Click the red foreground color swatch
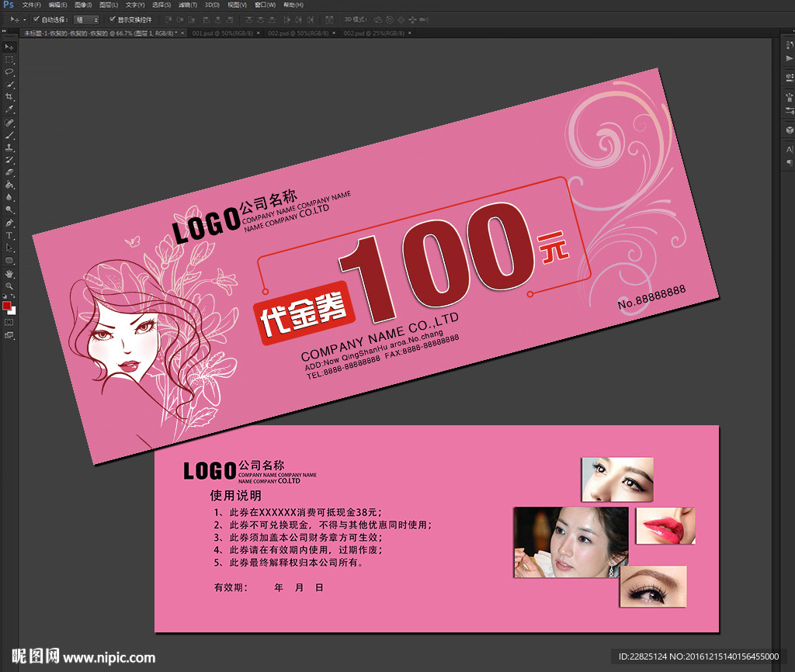 point(7,306)
